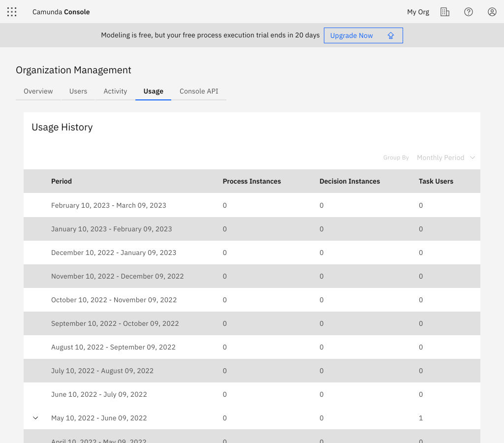Click the My Org link in header
504x443 pixels.
(x=418, y=11)
